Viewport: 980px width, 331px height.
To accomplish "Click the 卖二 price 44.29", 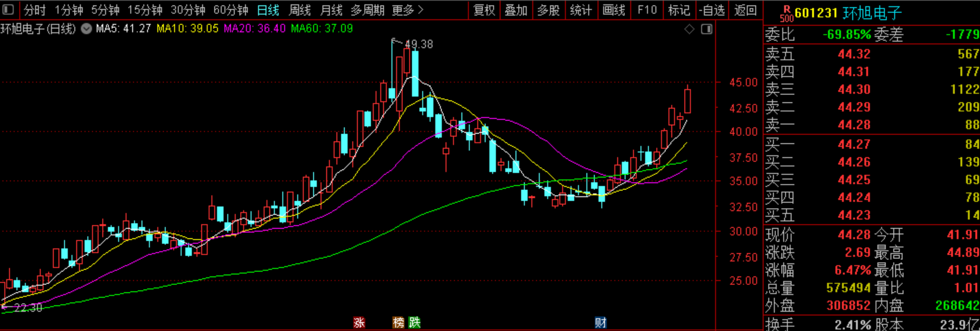I will 854,107.
